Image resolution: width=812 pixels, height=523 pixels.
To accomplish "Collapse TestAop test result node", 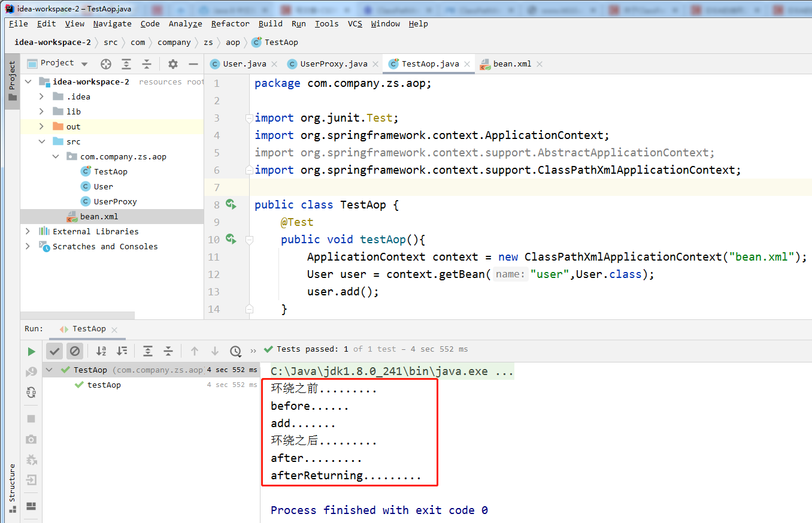I will coord(50,370).
